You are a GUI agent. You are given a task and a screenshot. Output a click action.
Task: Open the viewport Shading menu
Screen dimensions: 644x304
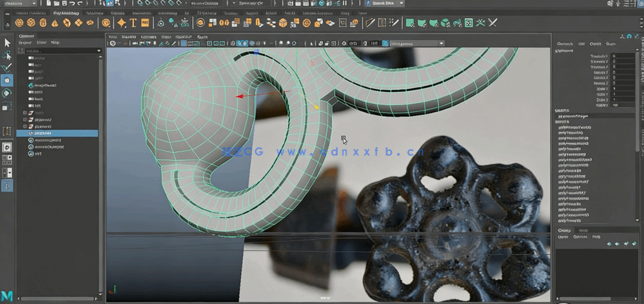click(130, 37)
